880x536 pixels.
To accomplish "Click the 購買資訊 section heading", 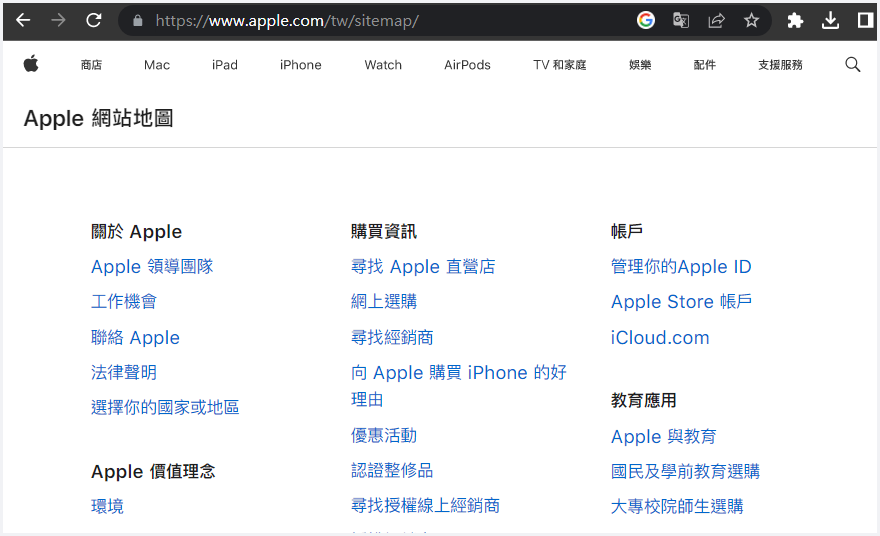I will [384, 231].
